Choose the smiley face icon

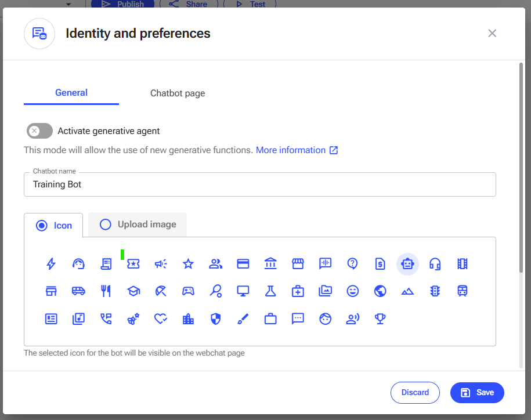pyautogui.click(x=353, y=291)
